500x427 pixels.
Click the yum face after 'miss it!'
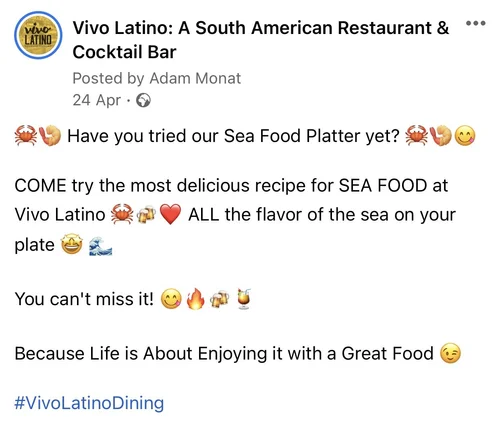172,299
